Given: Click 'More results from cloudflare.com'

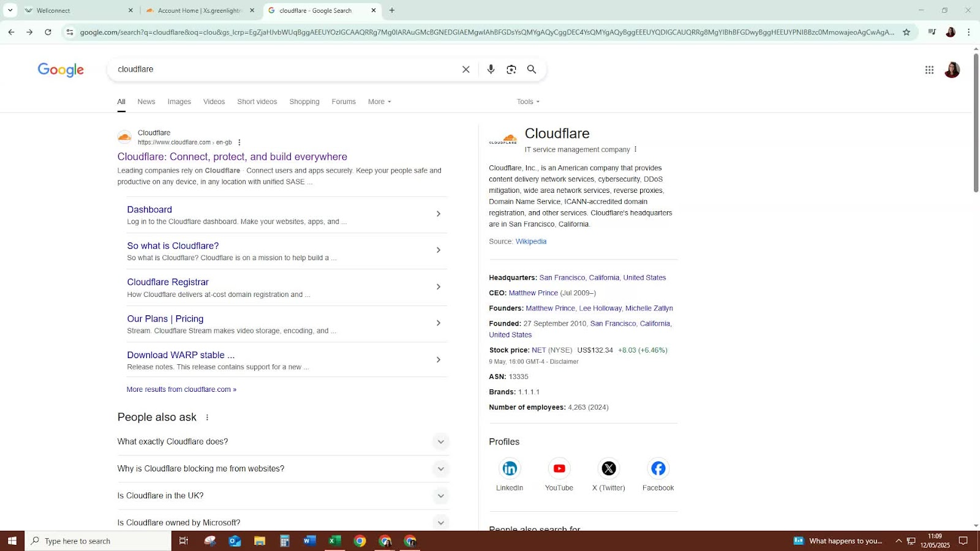Looking at the screenshot, I should pyautogui.click(x=181, y=389).
